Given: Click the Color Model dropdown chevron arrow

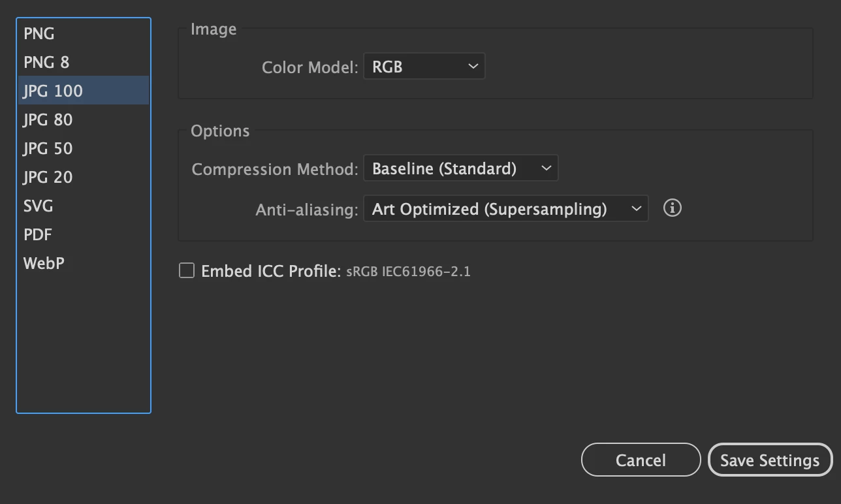Looking at the screenshot, I should tap(473, 67).
